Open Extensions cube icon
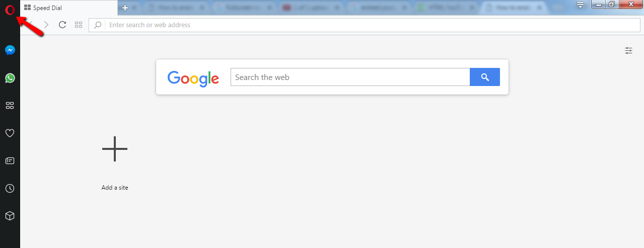 coord(10,216)
